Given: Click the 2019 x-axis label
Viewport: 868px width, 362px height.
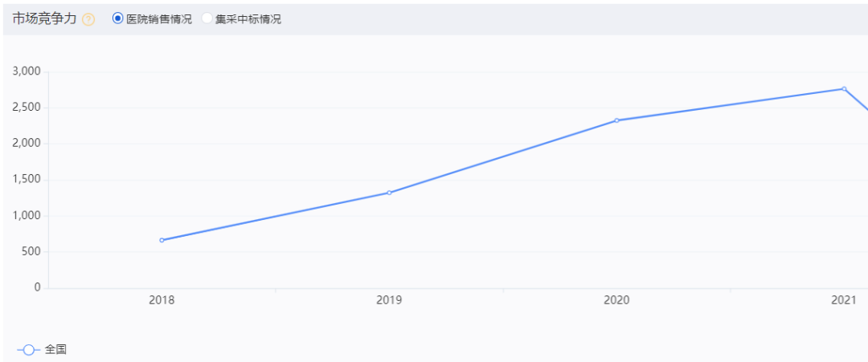Looking at the screenshot, I should pyautogui.click(x=389, y=301).
